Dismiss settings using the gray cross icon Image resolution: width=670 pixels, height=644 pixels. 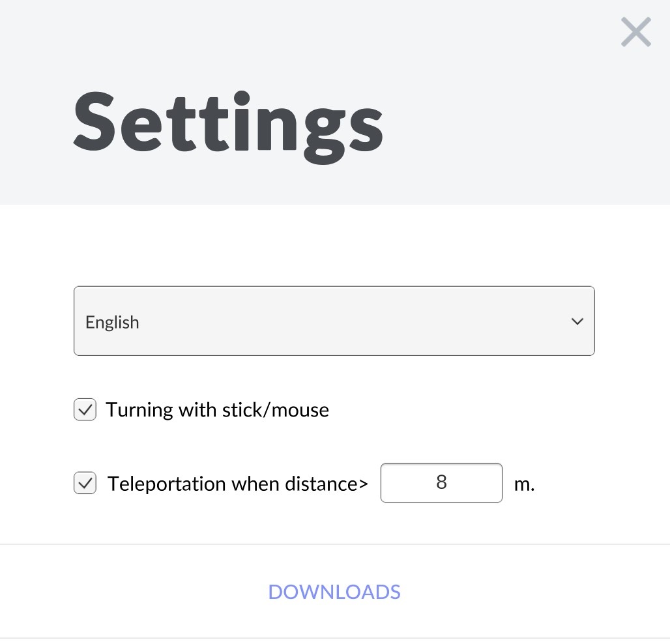[635, 32]
